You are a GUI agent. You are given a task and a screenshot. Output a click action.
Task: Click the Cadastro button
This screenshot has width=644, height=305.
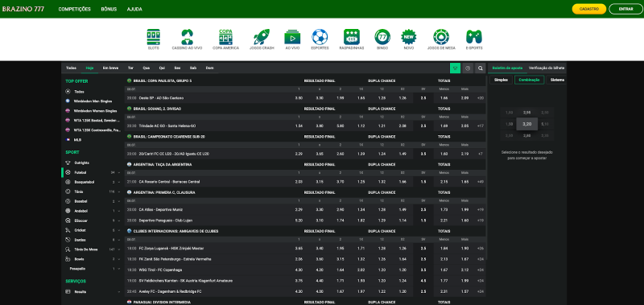589,9
